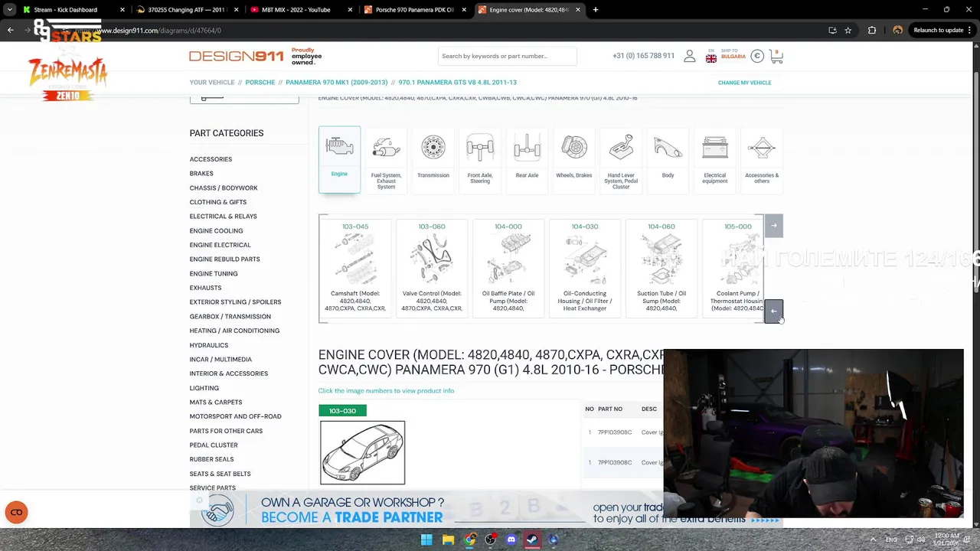
Task: Open PORSCHE breadcrumb link
Action: 260,83
